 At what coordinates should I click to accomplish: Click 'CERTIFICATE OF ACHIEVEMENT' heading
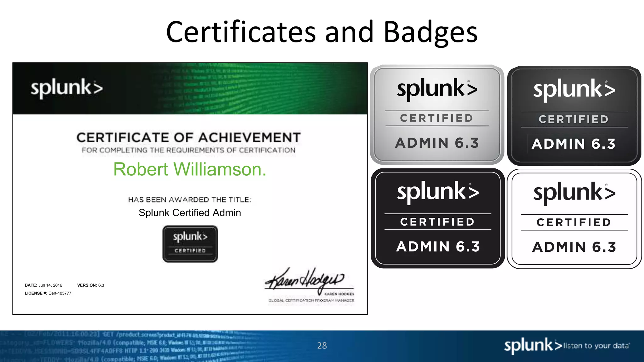189,138
